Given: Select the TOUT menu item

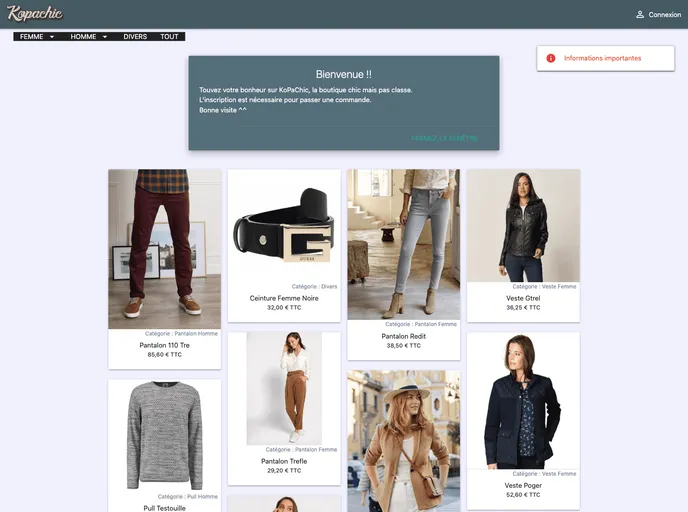Looking at the screenshot, I should click(169, 36).
